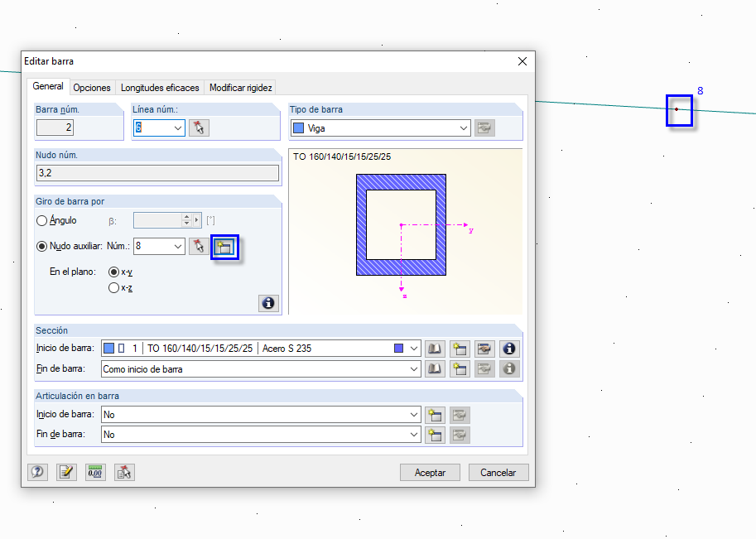756x539 pixels.
Task: Open the comment notes icon
Action: click(x=66, y=472)
